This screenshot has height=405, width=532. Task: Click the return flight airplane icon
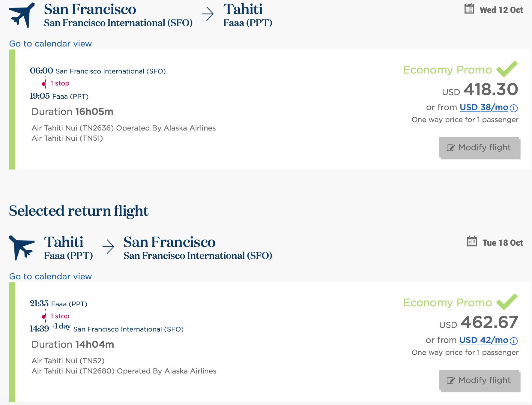[x=22, y=247]
